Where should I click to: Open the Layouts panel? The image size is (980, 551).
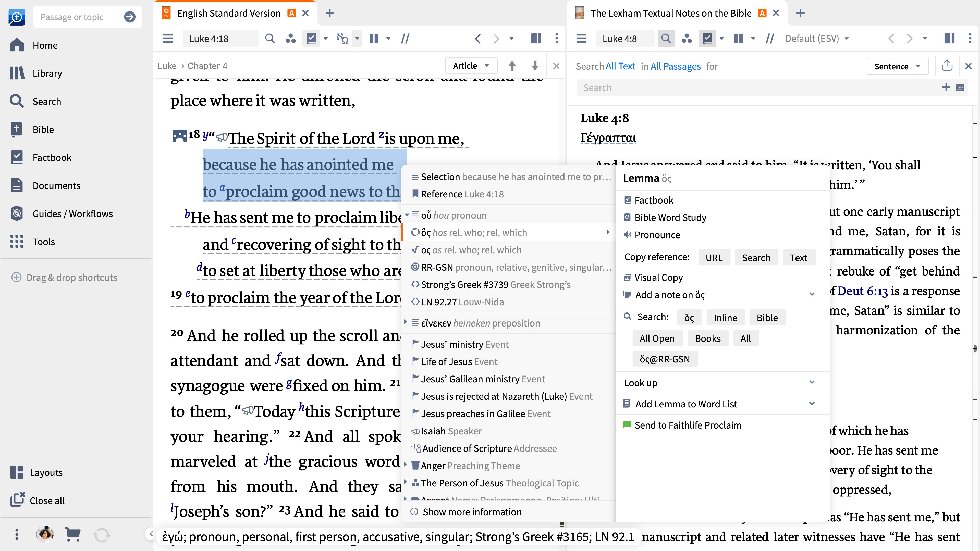point(36,473)
